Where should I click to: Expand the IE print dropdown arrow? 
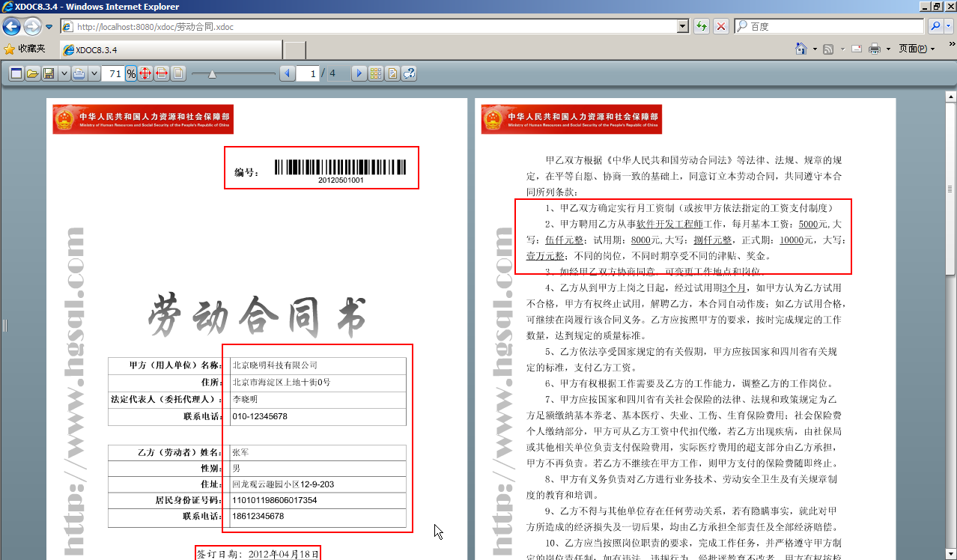point(888,49)
